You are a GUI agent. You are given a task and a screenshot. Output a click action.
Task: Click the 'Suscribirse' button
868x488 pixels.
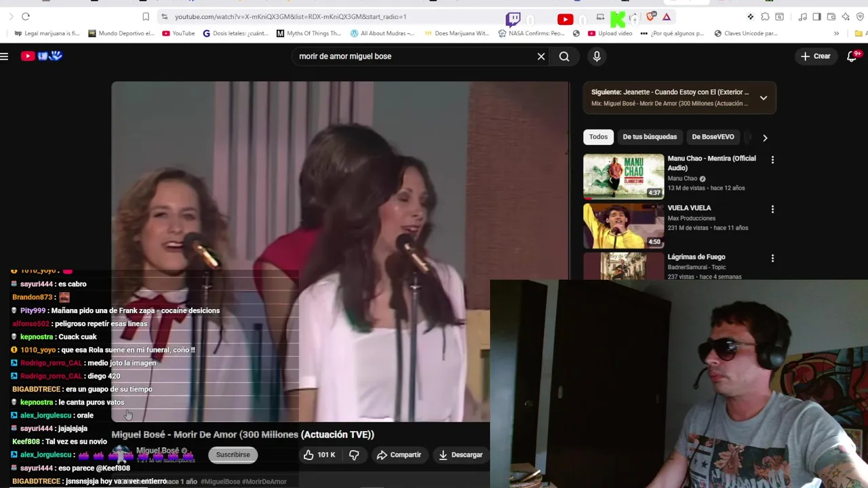[233, 455]
